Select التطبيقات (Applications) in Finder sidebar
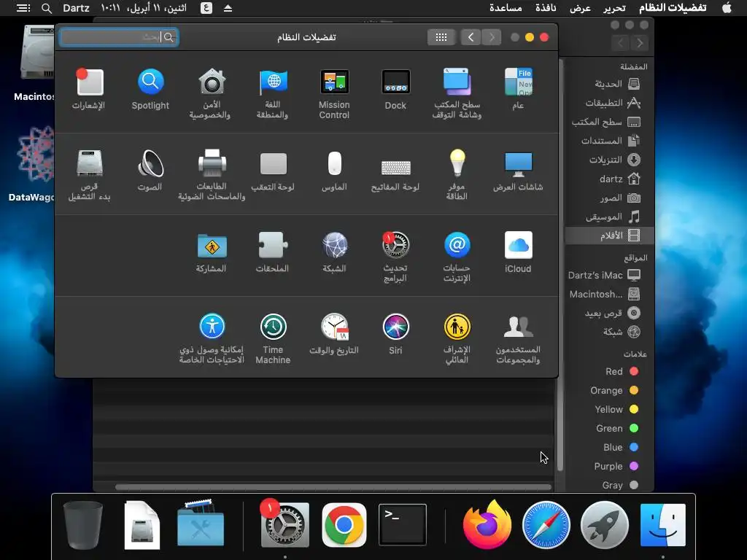The height and width of the screenshot is (560, 747). (x=608, y=103)
